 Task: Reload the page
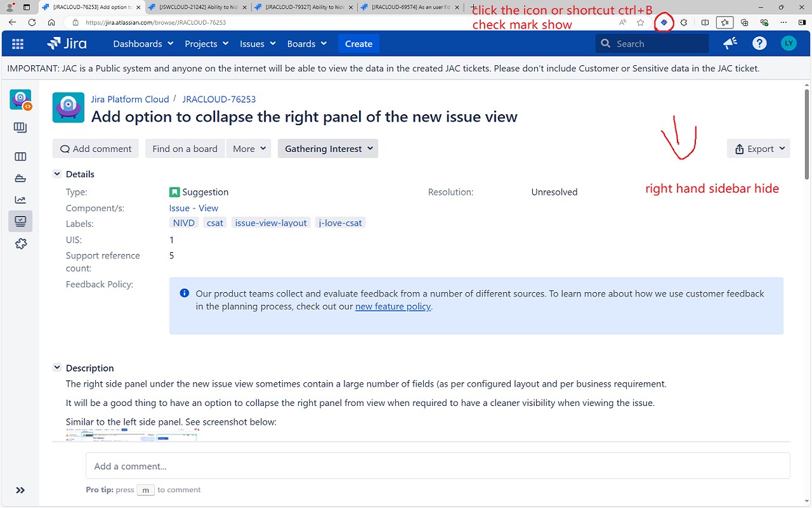(32, 22)
